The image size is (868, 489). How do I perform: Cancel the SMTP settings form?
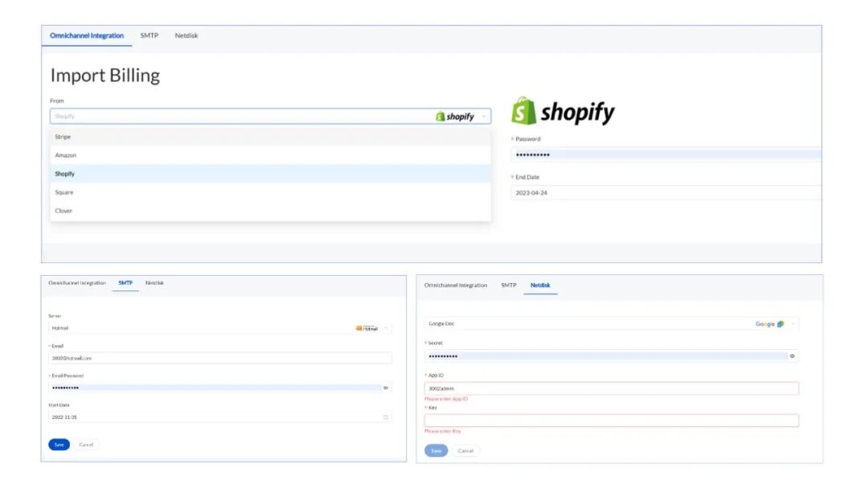click(x=86, y=445)
